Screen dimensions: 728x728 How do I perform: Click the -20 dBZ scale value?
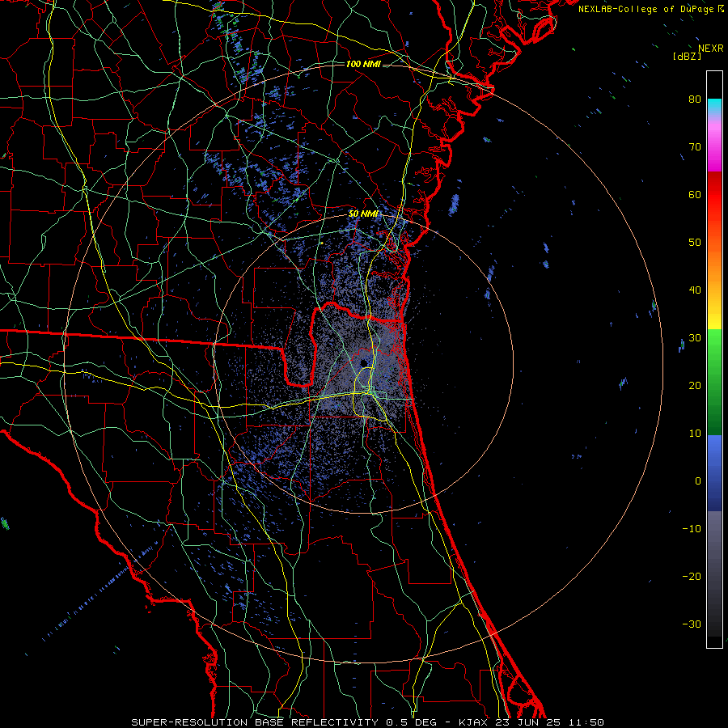click(692, 576)
